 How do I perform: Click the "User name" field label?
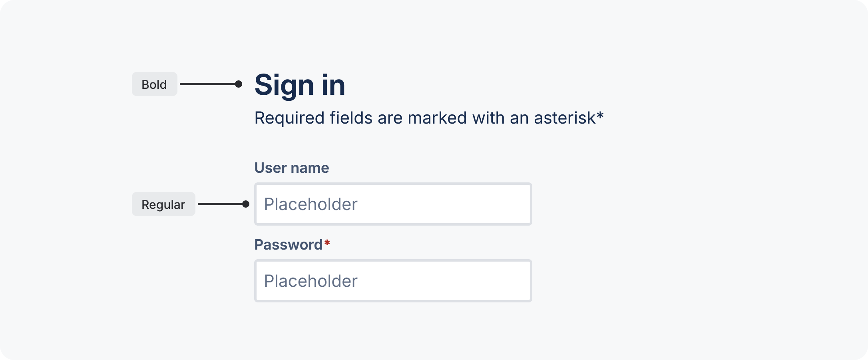pyautogui.click(x=292, y=168)
